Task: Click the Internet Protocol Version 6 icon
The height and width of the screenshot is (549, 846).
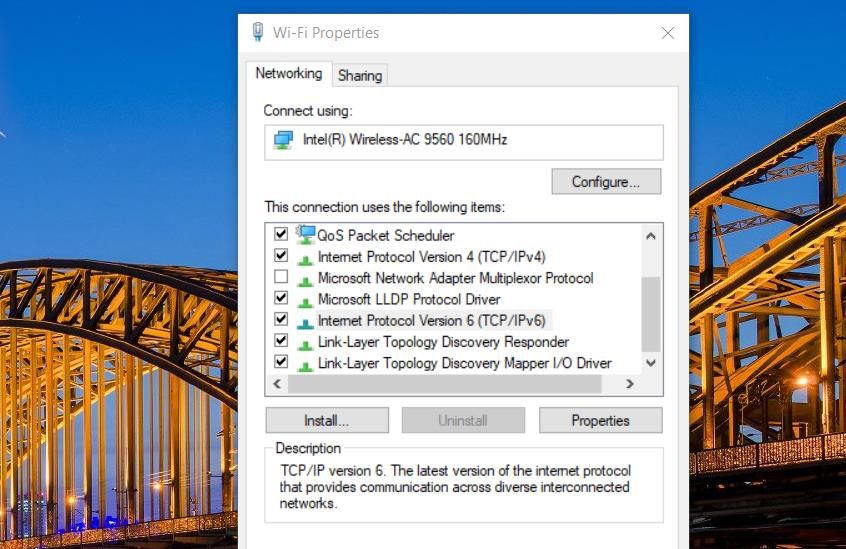Action: click(x=305, y=323)
